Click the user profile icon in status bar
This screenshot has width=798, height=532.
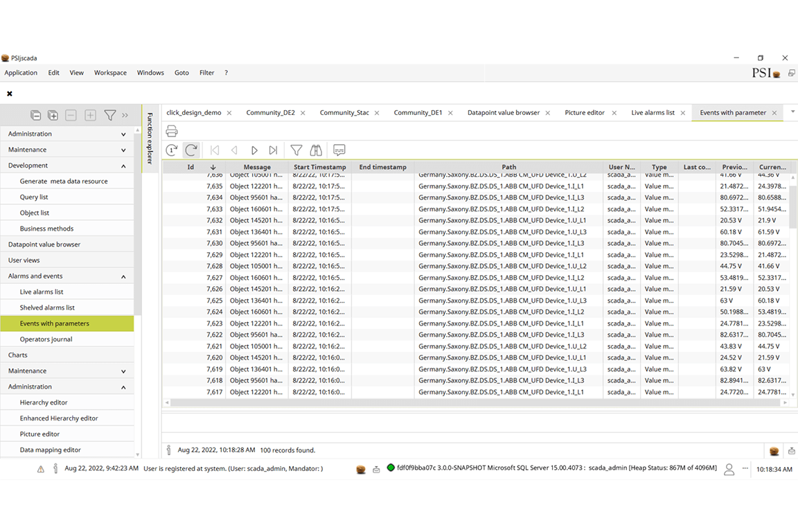click(x=729, y=469)
